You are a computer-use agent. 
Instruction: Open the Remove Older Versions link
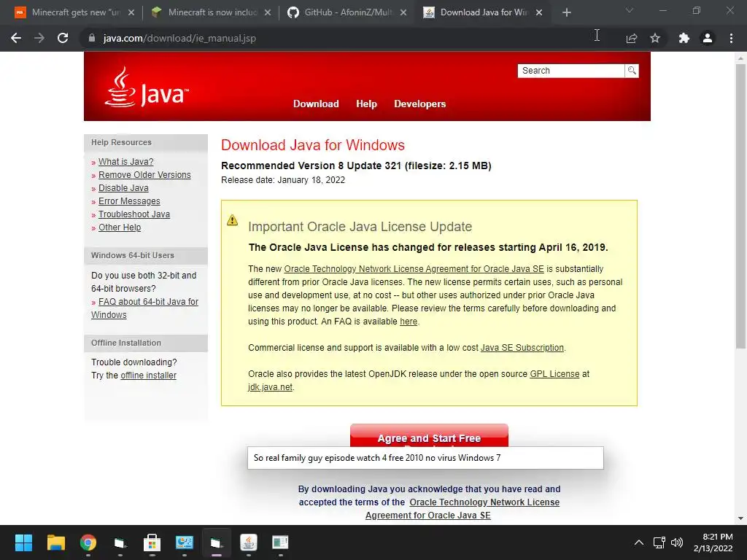[x=144, y=175]
